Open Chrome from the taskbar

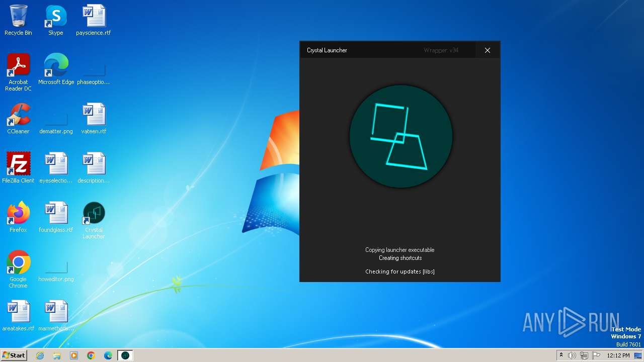91,355
